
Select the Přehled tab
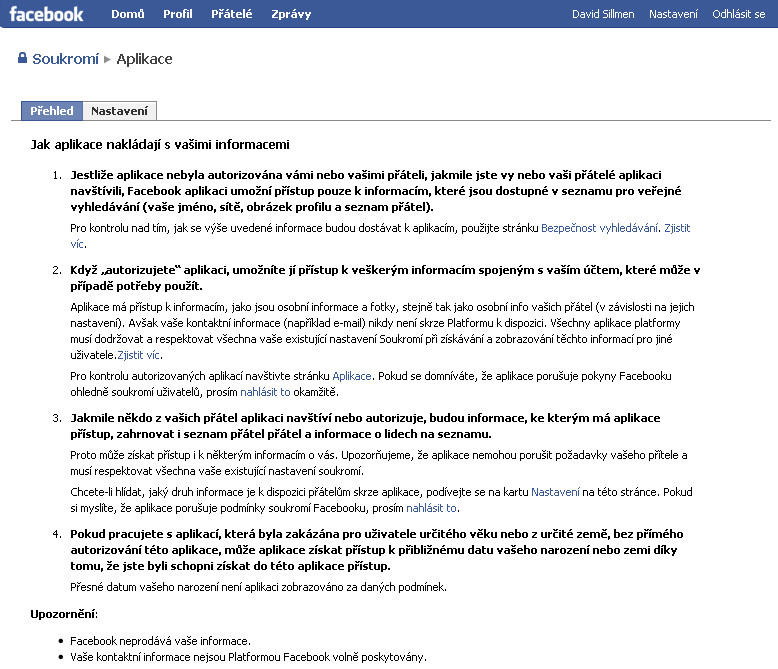[x=52, y=111]
